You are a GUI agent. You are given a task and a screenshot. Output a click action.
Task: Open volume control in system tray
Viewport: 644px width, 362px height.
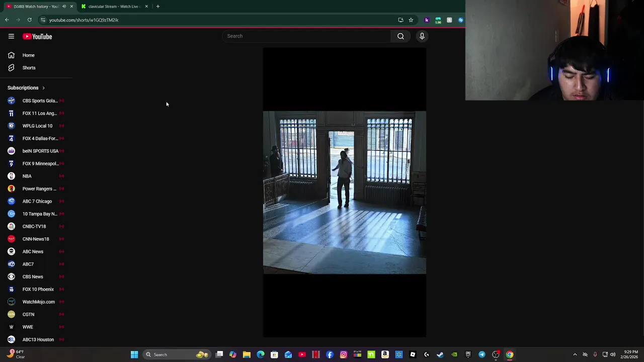(x=613, y=354)
